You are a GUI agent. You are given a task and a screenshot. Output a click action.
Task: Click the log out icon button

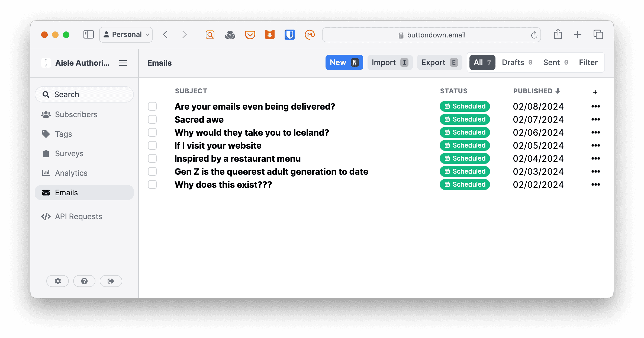click(111, 281)
